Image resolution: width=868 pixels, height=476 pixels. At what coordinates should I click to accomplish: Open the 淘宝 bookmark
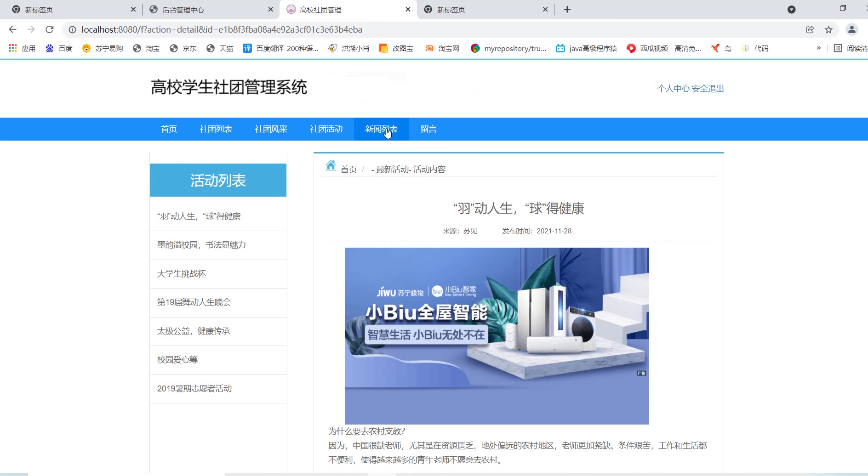[146, 48]
